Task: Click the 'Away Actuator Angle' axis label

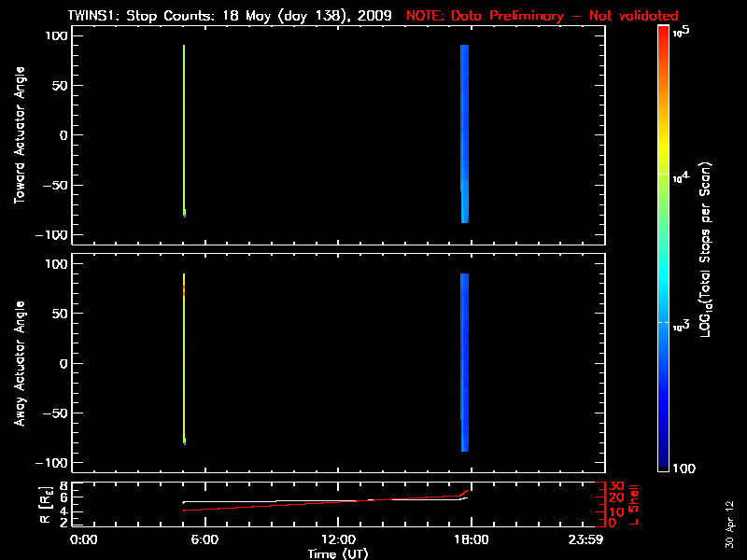Action: pos(20,364)
